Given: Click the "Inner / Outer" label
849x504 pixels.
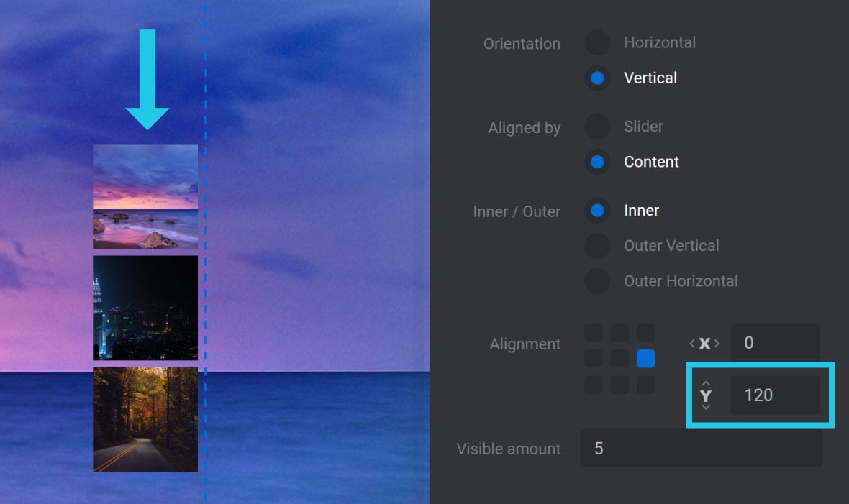Looking at the screenshot, I should point(517,211).
